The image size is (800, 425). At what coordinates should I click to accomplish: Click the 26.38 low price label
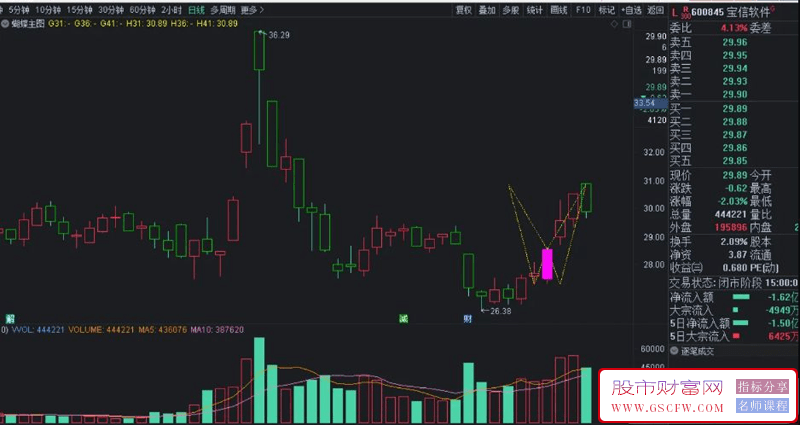point(501,310)
